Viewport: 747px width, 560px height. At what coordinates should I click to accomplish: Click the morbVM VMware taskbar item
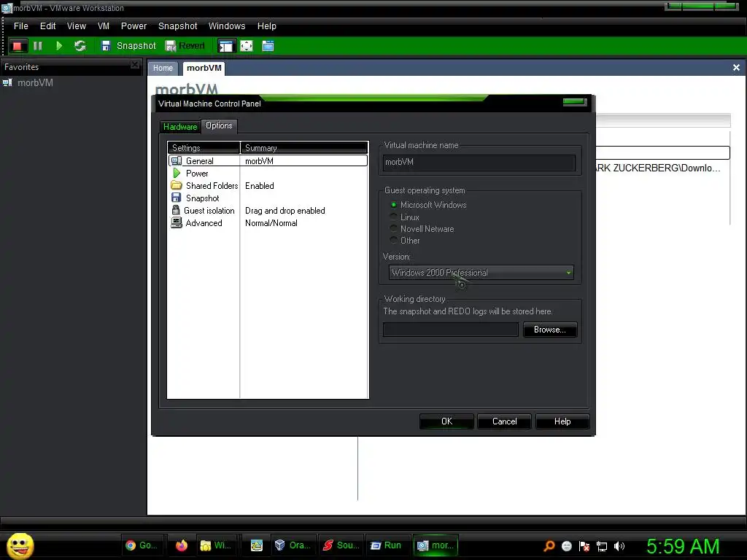click(x=436, y=545)
